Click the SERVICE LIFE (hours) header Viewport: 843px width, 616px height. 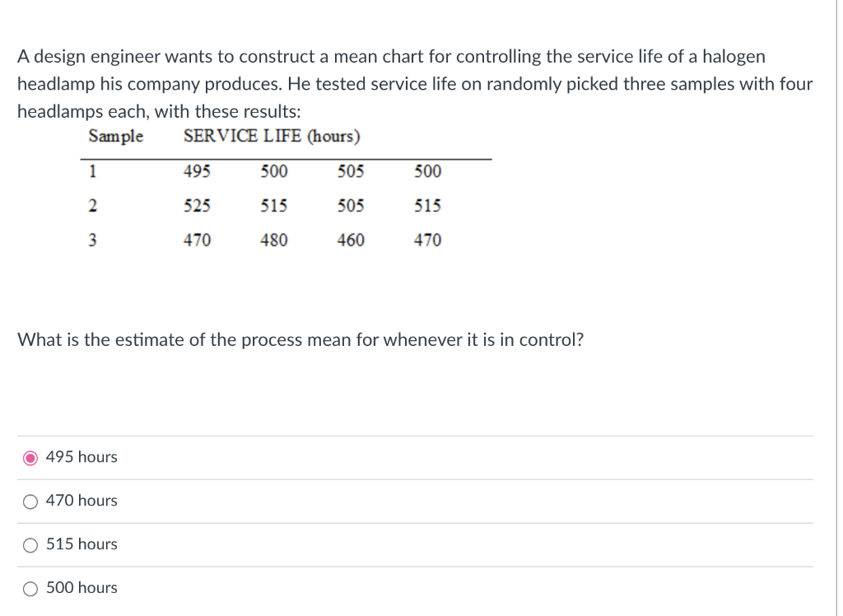(x=272, y=137)
